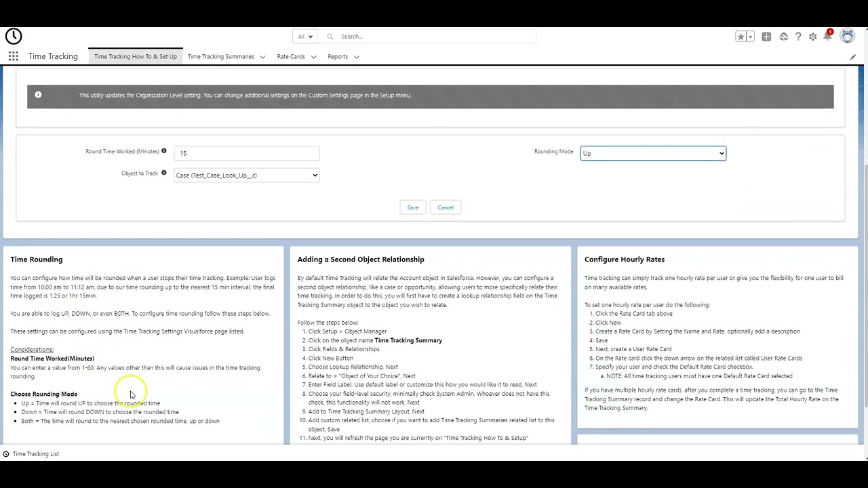
Task: Click the 'Follow the steps below:' line
Action: point(328,323)
